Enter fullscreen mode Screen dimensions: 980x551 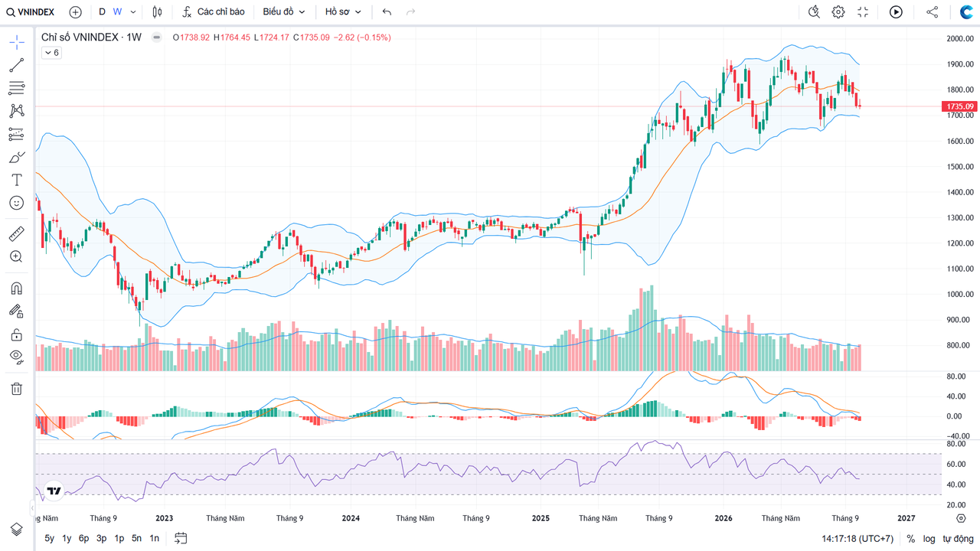click(863, 12)
